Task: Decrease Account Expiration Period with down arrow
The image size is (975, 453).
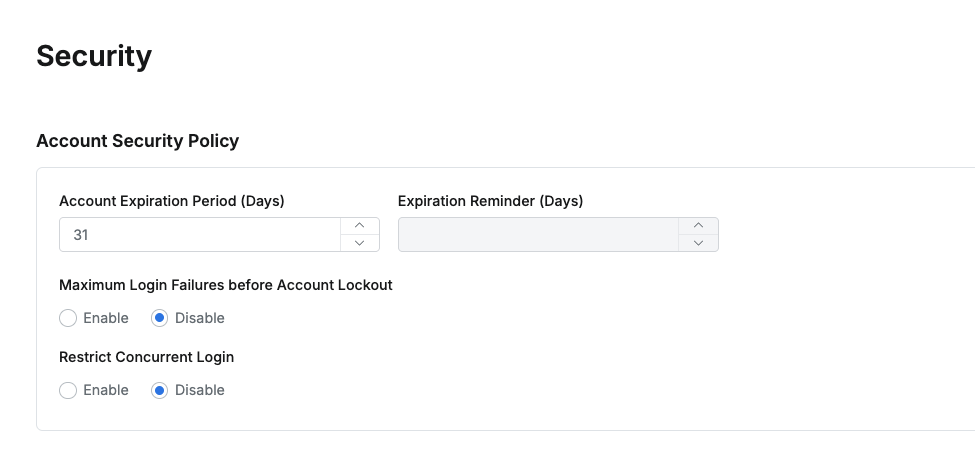Action: click(360, 243)
